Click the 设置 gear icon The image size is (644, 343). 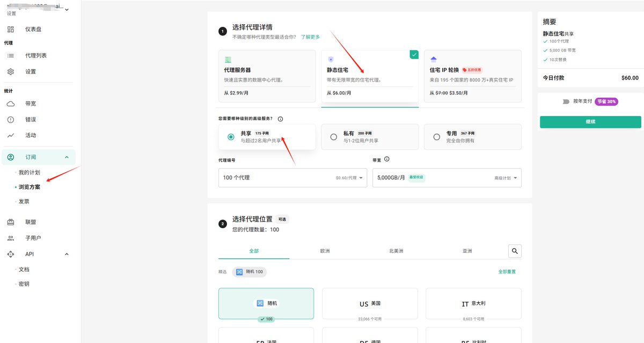pos(11,71)
